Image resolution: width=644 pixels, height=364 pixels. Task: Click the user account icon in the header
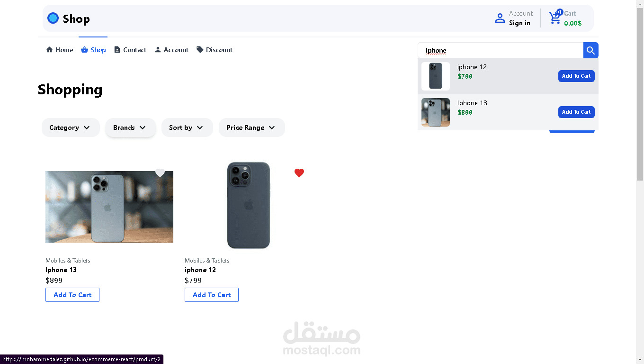[x=500, y=18]
